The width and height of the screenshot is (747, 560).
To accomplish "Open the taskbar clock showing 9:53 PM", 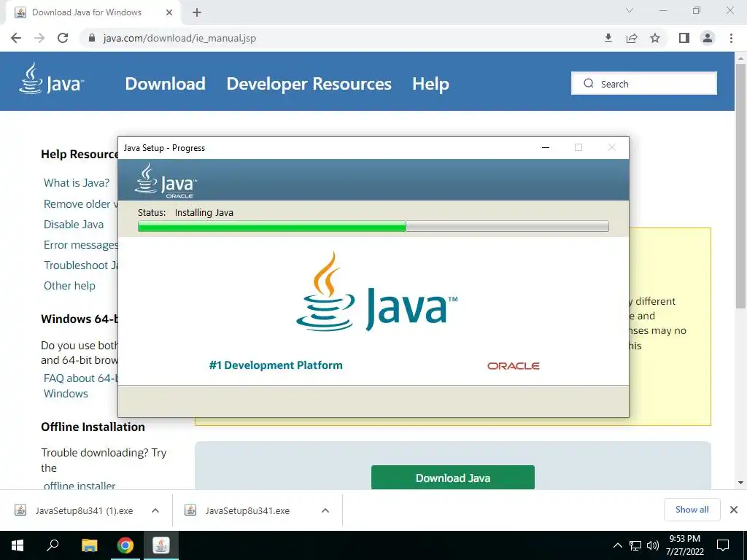I will coord(684,545).
